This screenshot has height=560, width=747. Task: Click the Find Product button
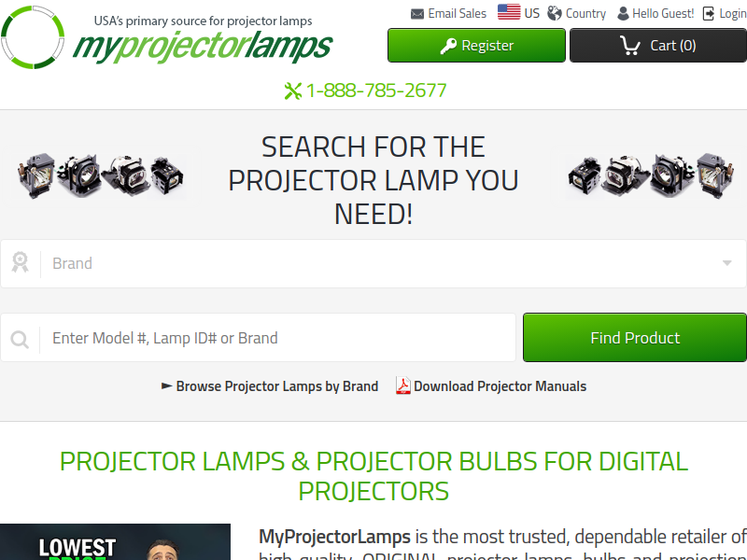click(635, 338)
